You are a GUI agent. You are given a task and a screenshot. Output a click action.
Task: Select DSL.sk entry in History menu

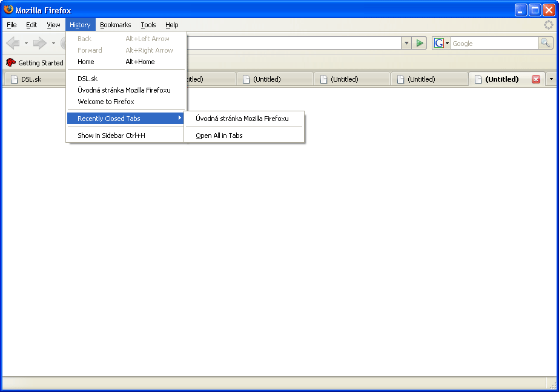click(x=126, y=79)
